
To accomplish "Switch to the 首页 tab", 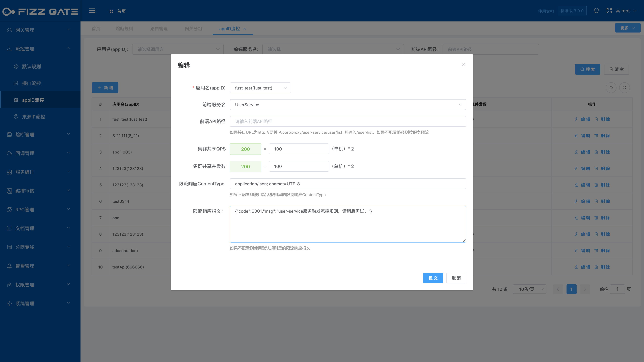I will click(96, 28).
